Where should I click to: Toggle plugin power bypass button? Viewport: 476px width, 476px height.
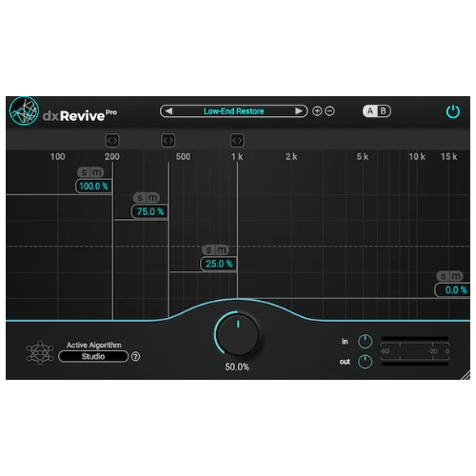453,111
